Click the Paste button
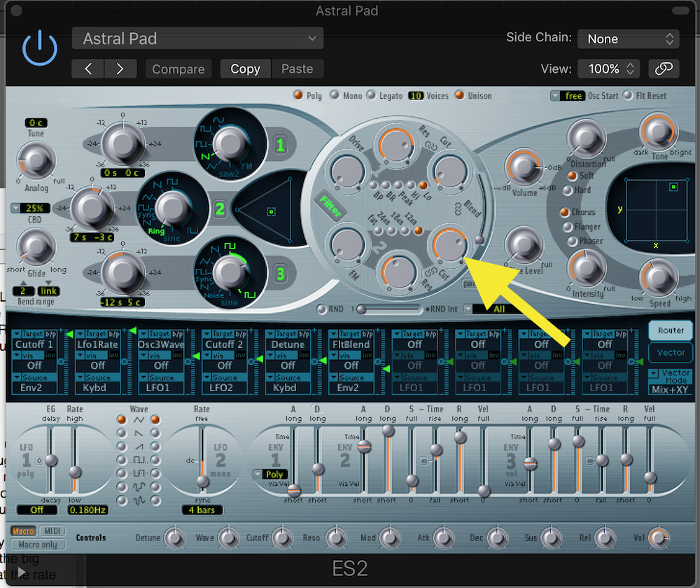 (x=297, y=69)
